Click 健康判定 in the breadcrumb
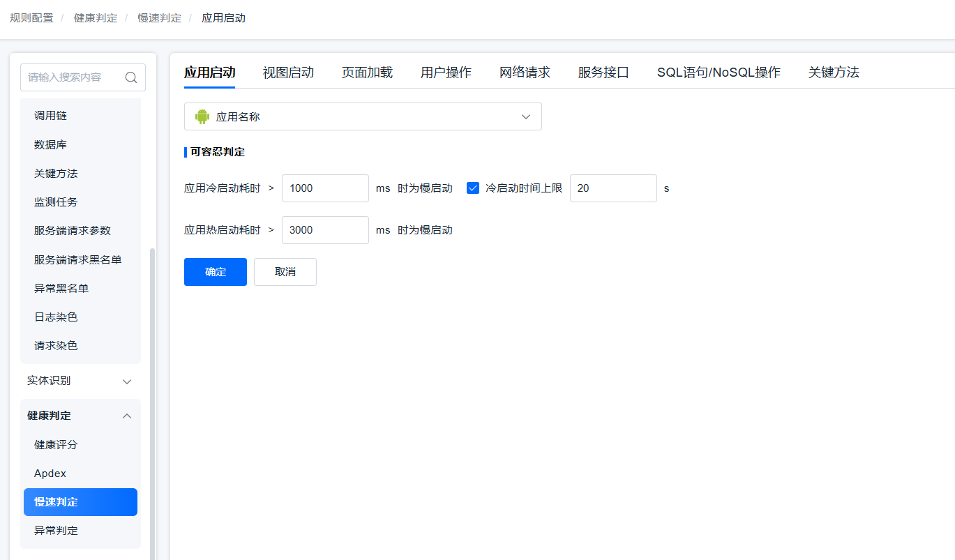Viewport: 955px width, 560px height. pos(96,18)
